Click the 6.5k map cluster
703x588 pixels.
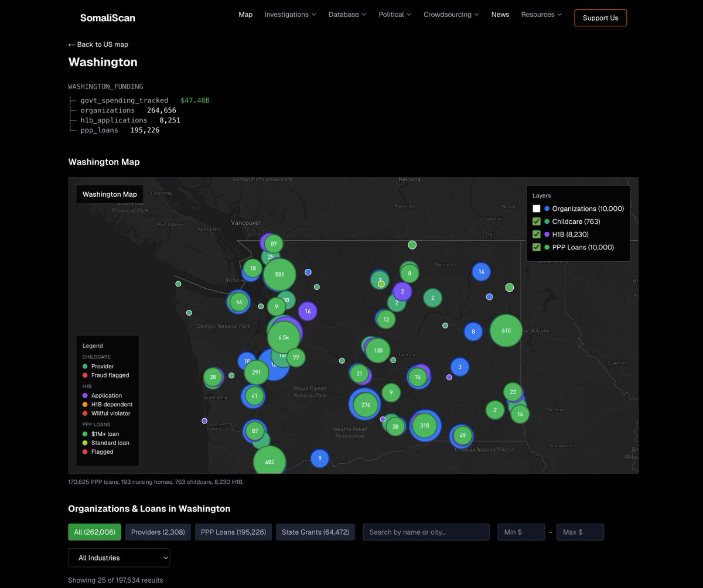click(284, 337)
